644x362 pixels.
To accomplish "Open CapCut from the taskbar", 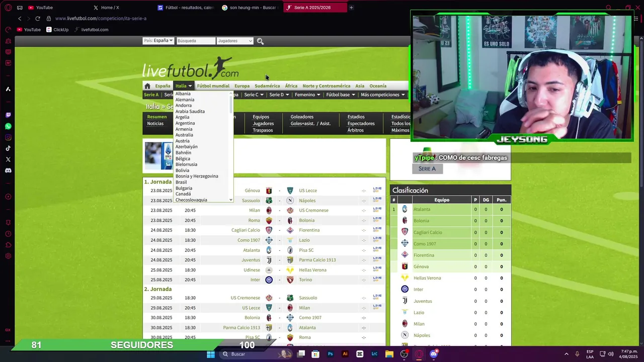I will [x=360, y=354].
